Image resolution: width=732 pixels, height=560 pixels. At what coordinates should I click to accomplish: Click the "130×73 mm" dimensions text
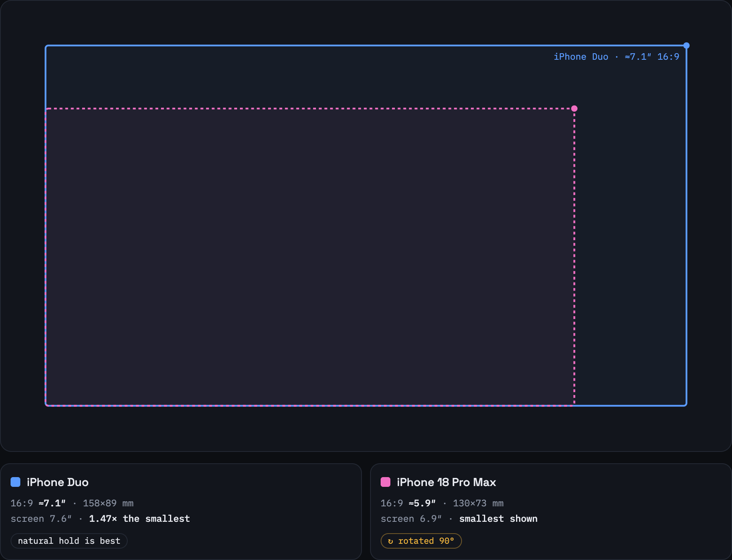[x=478, y=503]
